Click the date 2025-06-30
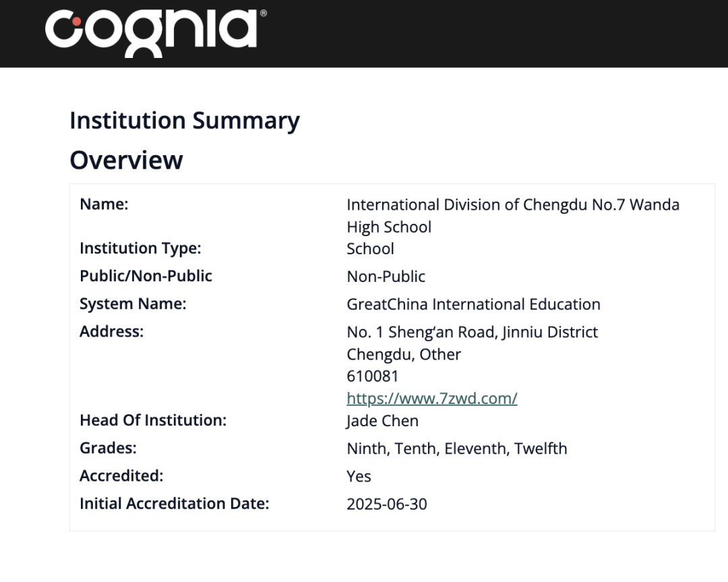Screen dimensions: 728x582 (386, 504)
